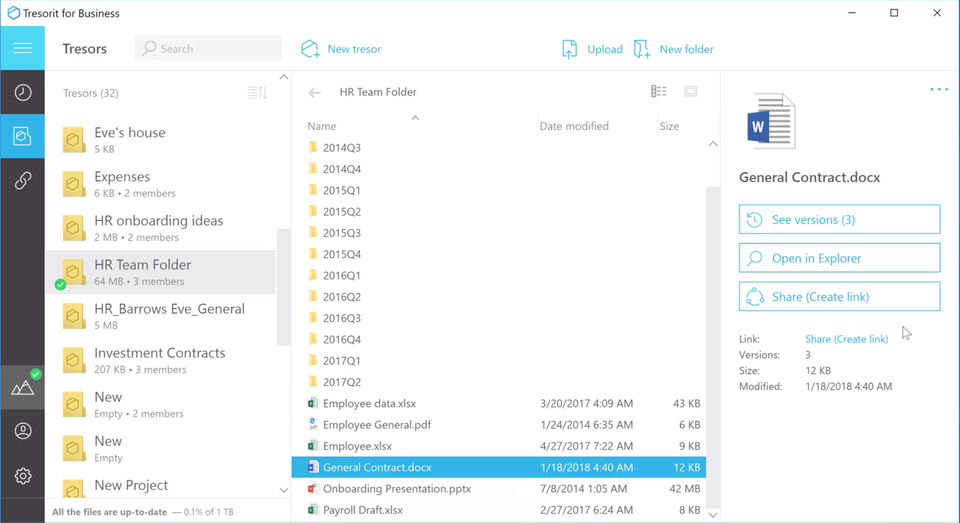Image resolution: width=960 pixels, height=523 pixels.
Task: Open the Links chain icon in sidebar
Action: point(23,180)
